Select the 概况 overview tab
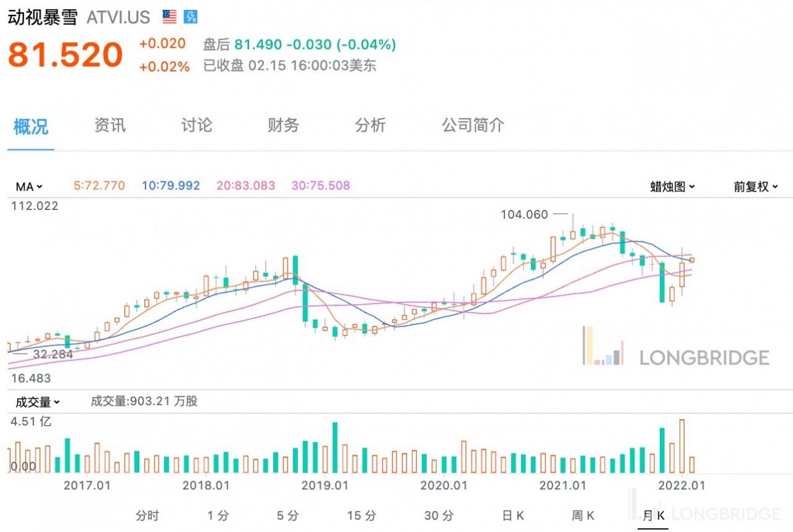 point(30,127)
